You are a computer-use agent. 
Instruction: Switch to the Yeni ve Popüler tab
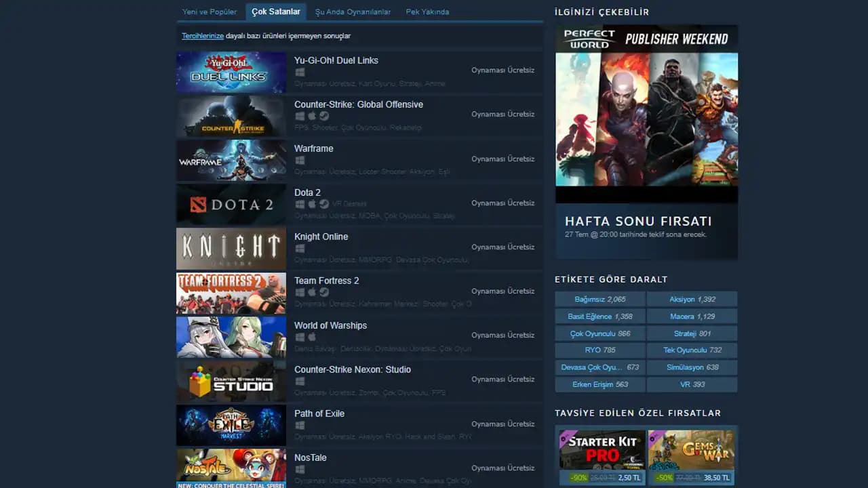tap(210, 12)
